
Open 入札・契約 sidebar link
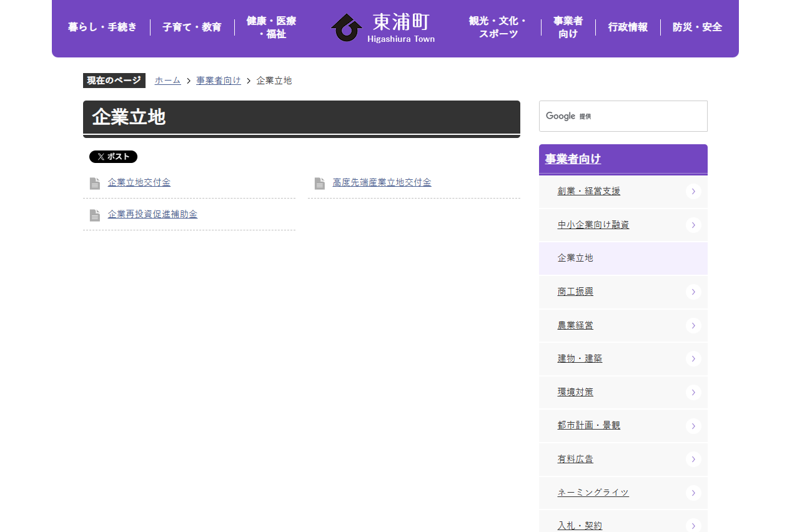[580, 526]
